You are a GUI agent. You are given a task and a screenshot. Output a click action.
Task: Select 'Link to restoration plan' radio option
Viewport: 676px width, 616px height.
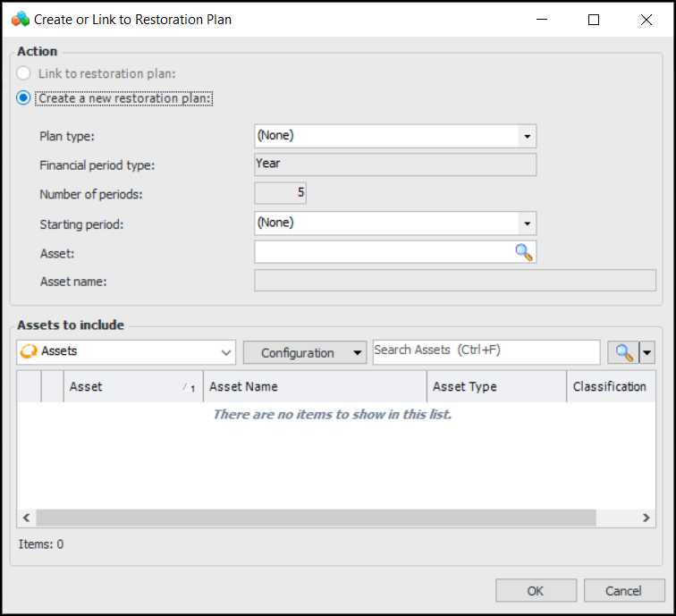tap(24, 73)
